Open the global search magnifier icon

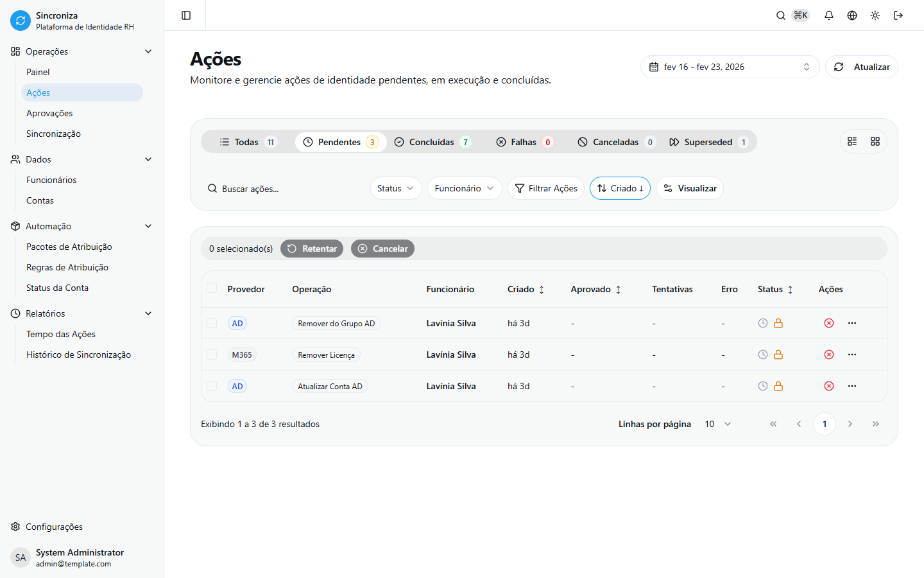pyautogui.click(x=780, y=15)
